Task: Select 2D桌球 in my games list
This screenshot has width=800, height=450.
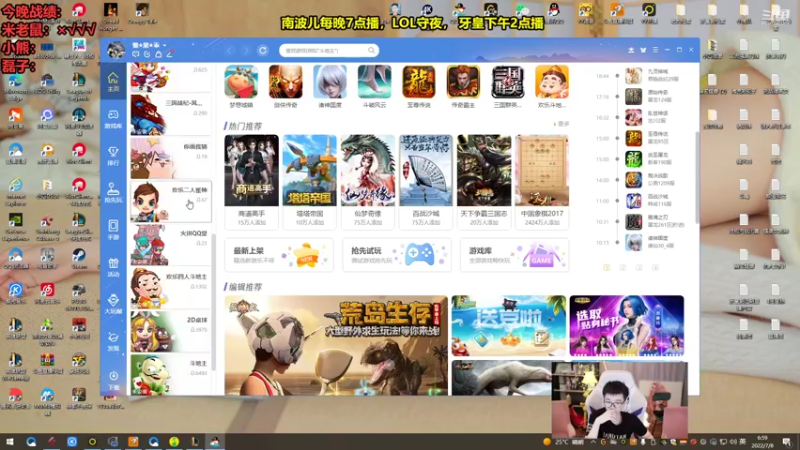Action: (x=171, y=332)
